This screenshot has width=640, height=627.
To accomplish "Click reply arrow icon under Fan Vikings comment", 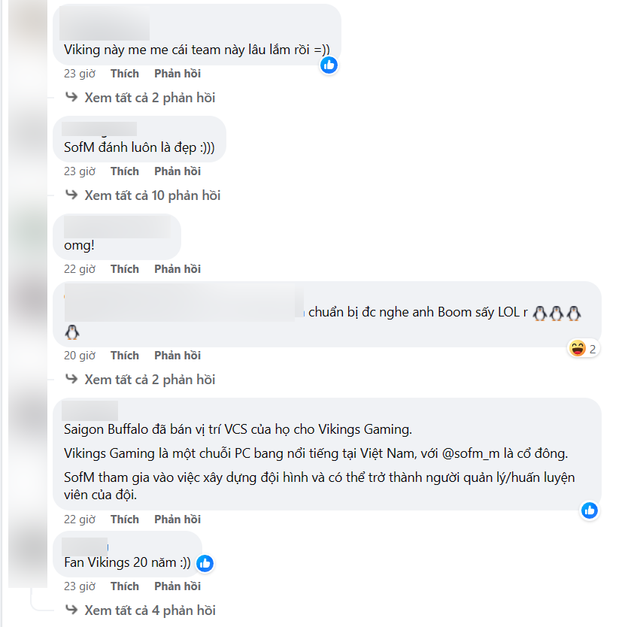I will tap(71, 609).
